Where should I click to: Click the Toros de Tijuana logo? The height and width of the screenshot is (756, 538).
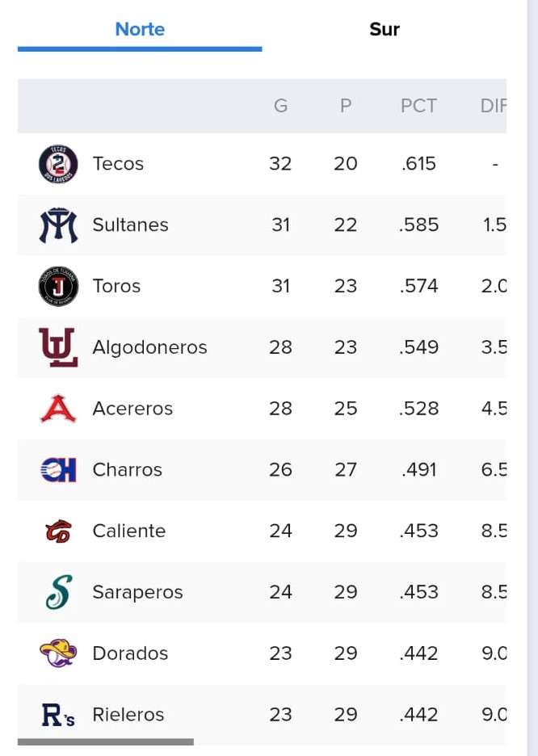click(x=58, y=287)
